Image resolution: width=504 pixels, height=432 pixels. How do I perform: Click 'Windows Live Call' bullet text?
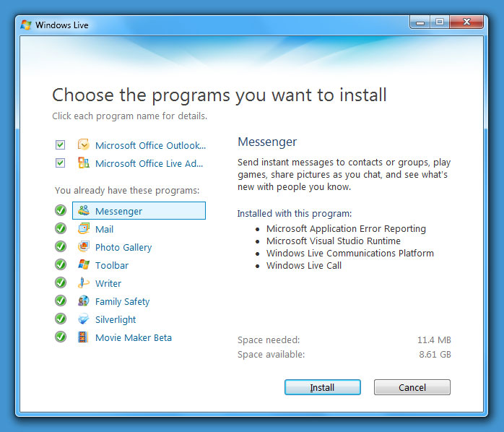304,265
